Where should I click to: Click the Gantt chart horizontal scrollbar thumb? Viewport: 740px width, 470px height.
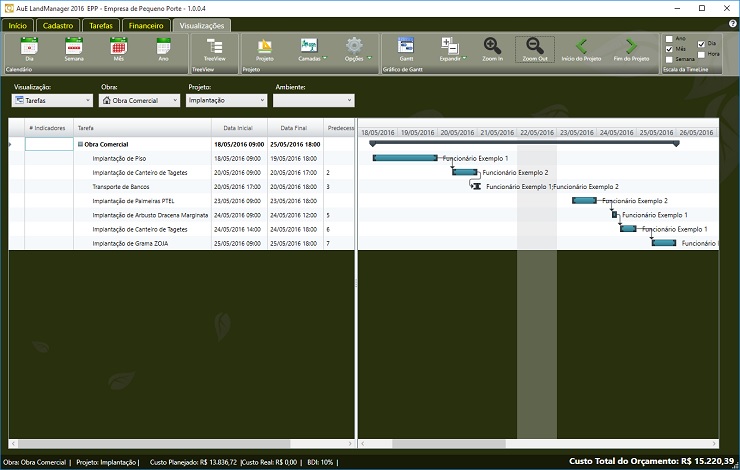pos(449,444)
